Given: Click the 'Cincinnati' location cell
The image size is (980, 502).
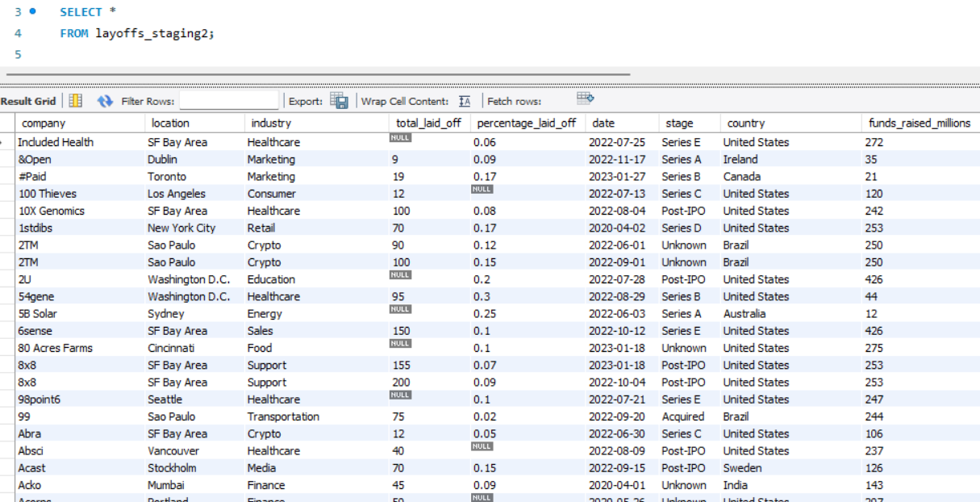Looking at the screenshot, I should click(x=194, y=348).
